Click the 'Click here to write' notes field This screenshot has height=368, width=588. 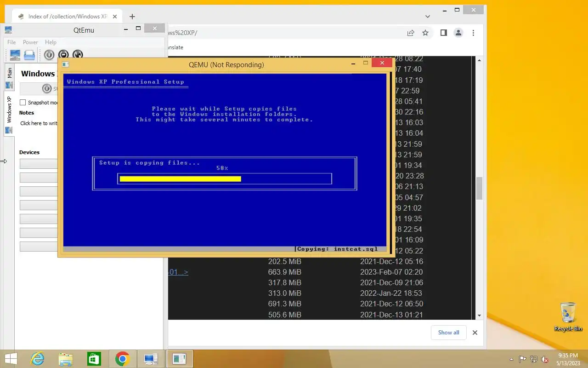pyautogui.click(x=39, y=123)
